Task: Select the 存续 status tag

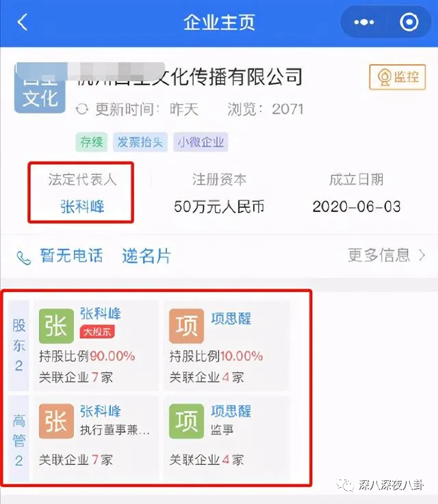Action: (x=92, y=142)
